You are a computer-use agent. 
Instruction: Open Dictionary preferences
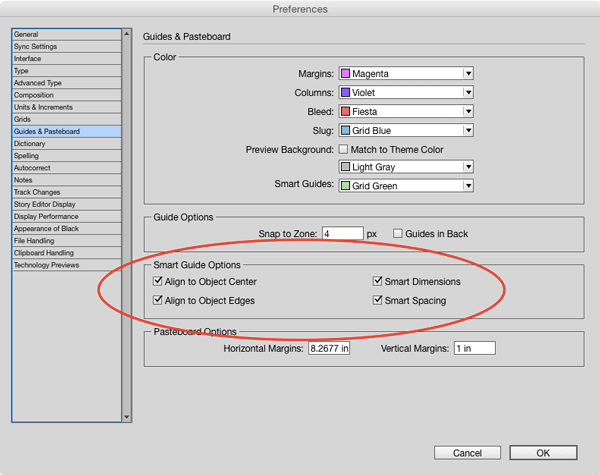tap(67, 144)
